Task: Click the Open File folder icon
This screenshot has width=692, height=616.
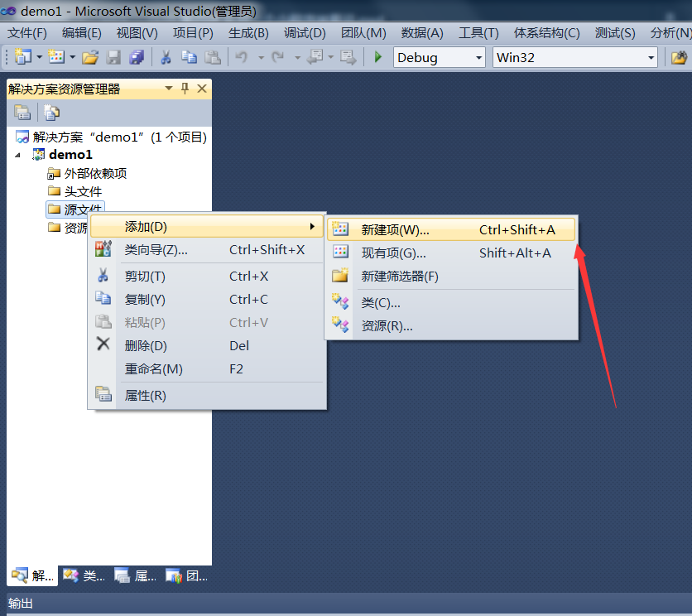Action: coord(90,57)
